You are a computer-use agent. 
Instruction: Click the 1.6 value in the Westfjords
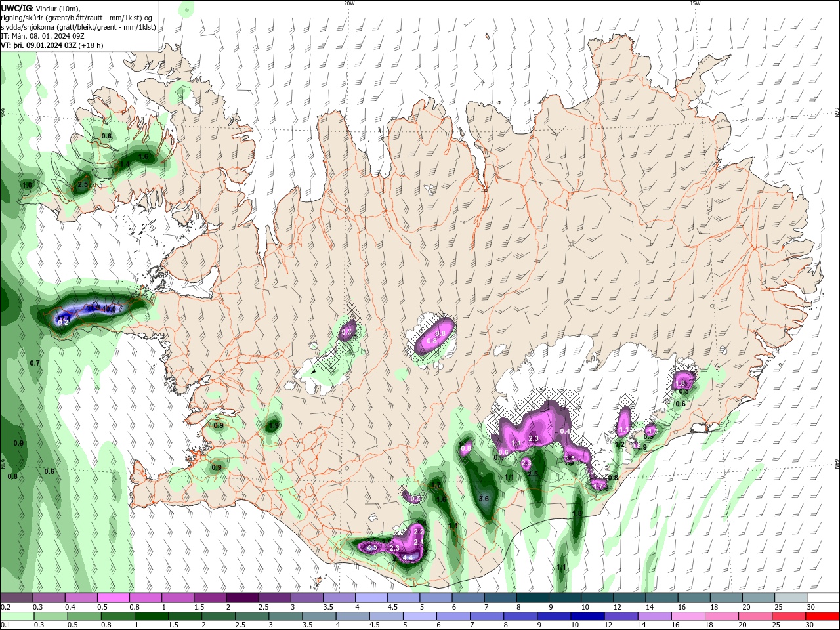(144, 157)
